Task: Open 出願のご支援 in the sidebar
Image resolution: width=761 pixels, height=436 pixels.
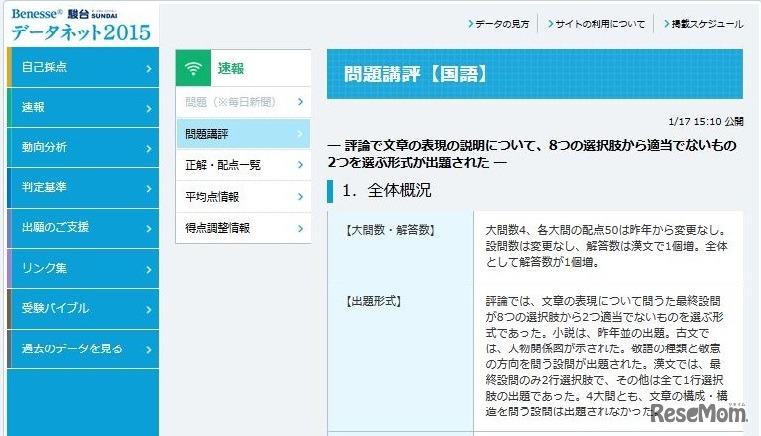Action: coord(83,228)
